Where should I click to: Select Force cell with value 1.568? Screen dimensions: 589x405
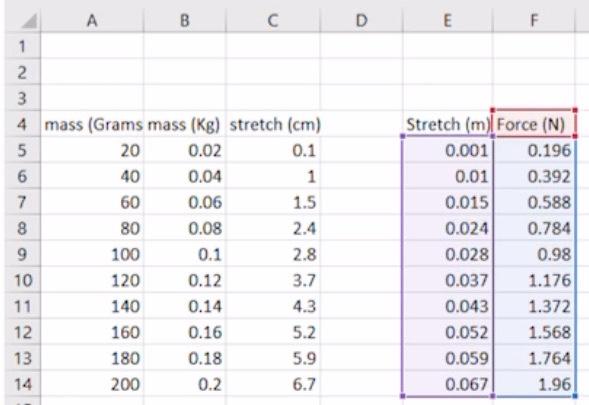pos(533,332)
